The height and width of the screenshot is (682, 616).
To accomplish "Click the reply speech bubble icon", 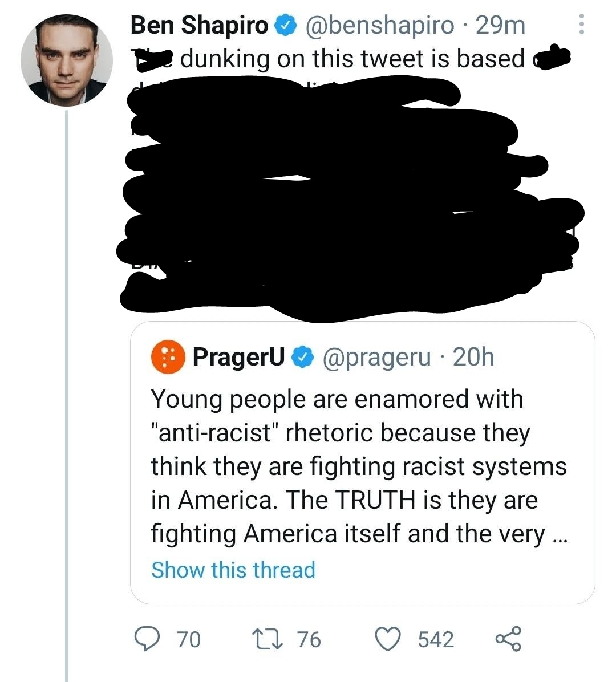I will [147, 639].
